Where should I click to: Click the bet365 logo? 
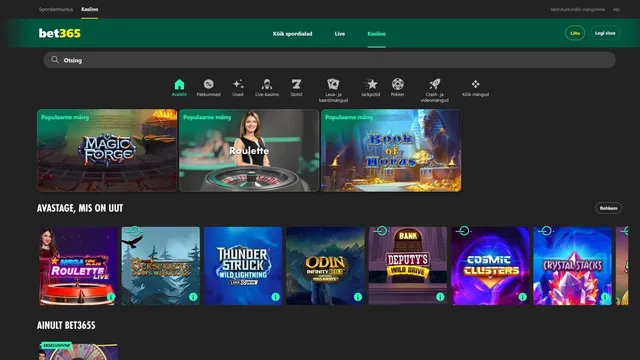60,33
